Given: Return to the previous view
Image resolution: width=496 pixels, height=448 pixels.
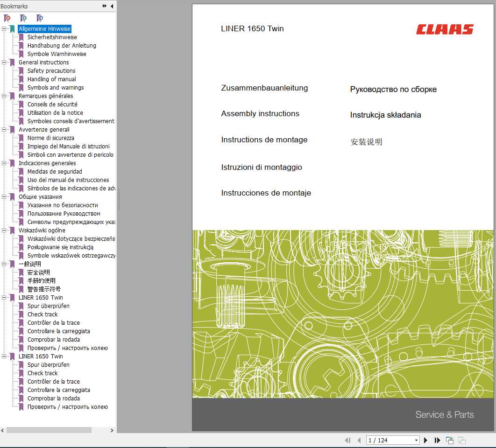Looking at the screenshot, I should [449, 440].
